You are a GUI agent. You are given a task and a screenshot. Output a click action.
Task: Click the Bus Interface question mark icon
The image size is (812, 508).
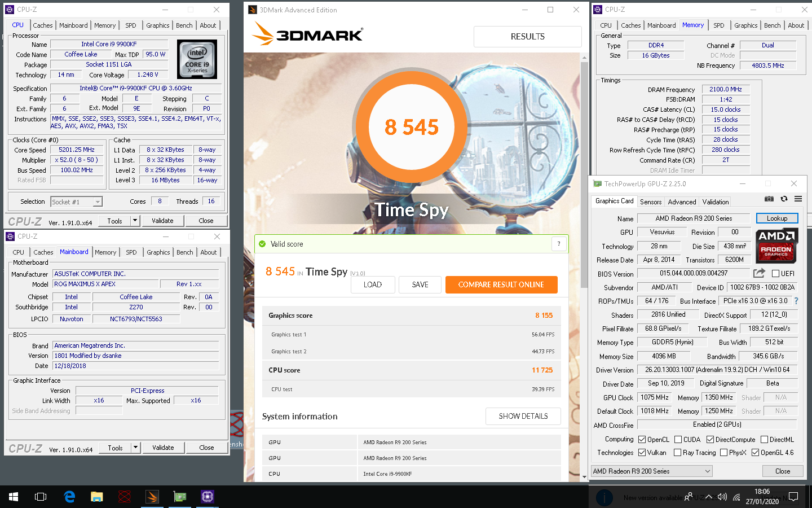[x=796, y=301]
